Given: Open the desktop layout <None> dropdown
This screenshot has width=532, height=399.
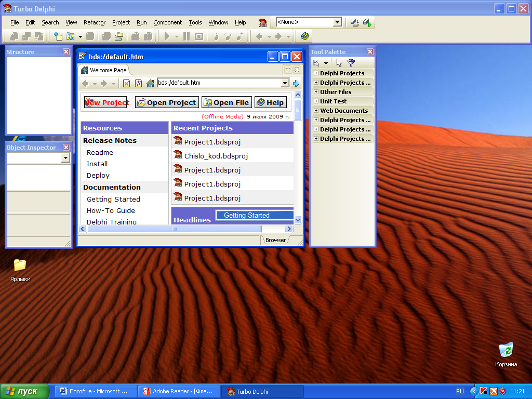Looking at the screenshot, I should [337, 22].
